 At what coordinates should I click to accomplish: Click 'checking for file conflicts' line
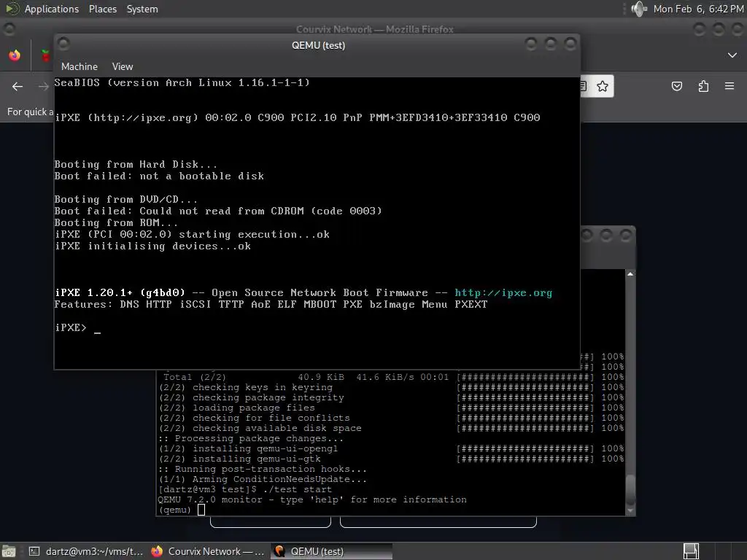click(x=254, y=418)
